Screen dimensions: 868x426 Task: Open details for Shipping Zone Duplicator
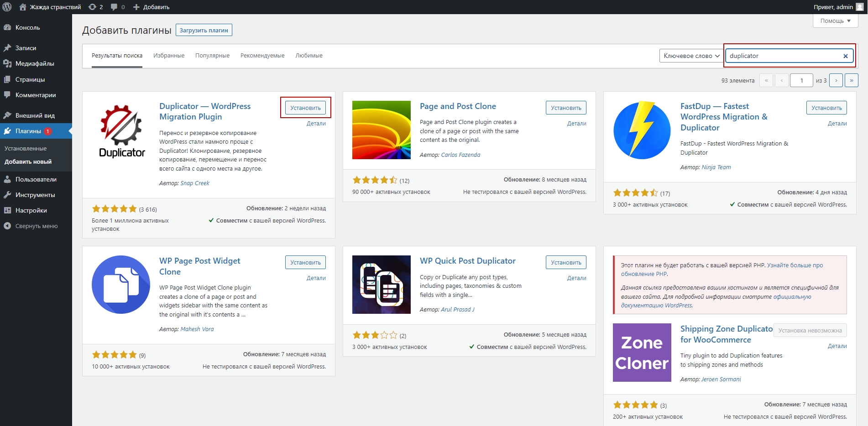point(837,346)
